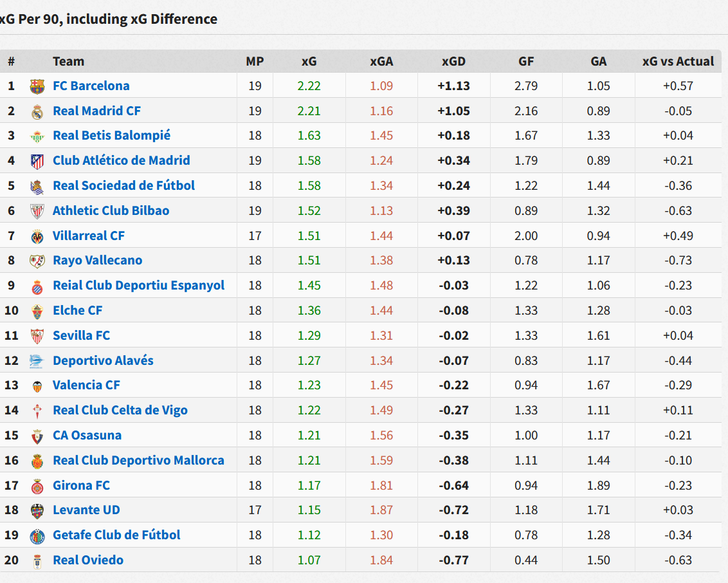Screen dimensions: 728x583
Task: Open the Sevilla FC team link
Action: click(81, 336)
